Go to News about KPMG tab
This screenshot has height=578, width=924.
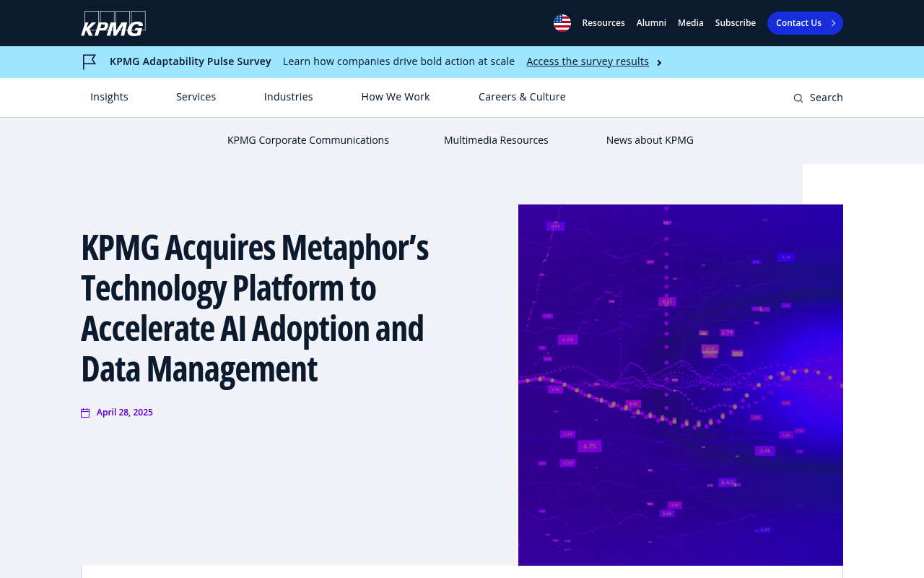tap(650, 140)
